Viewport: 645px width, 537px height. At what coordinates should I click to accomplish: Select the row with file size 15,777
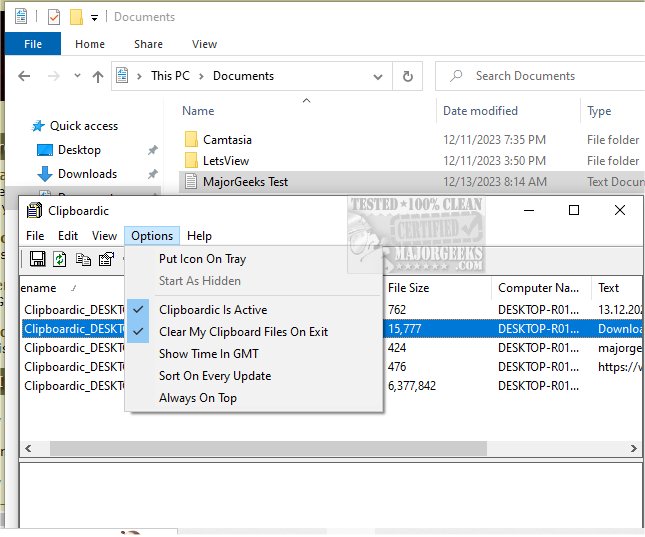coord(332,329)
